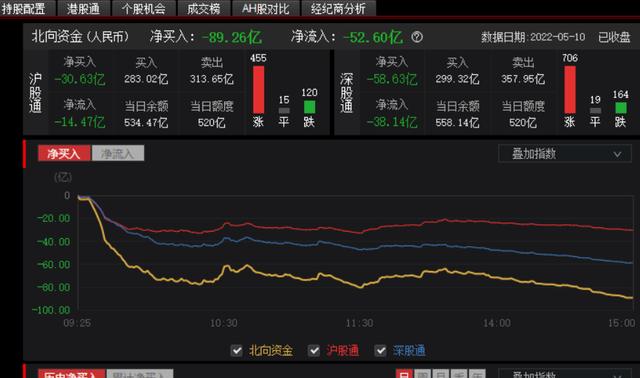Screen dimensions: 640x378
Task: Click the 沪股通 net inflow value -14.47亿
Action: (80, 122)
